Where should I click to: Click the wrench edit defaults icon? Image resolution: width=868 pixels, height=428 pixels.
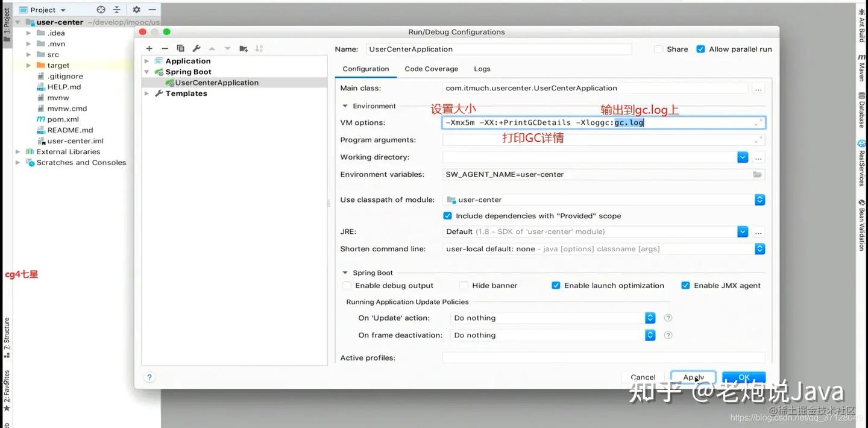pos(196,48)
